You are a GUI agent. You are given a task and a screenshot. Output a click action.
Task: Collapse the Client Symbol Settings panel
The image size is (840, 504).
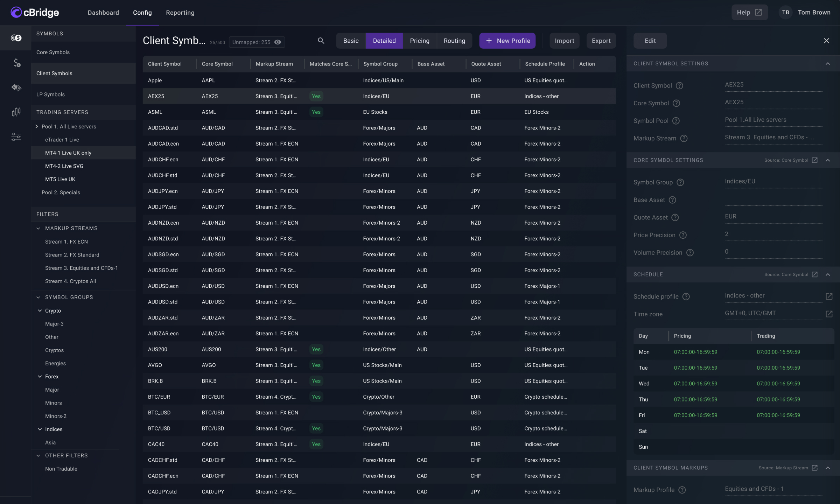(x=827, y=64)
